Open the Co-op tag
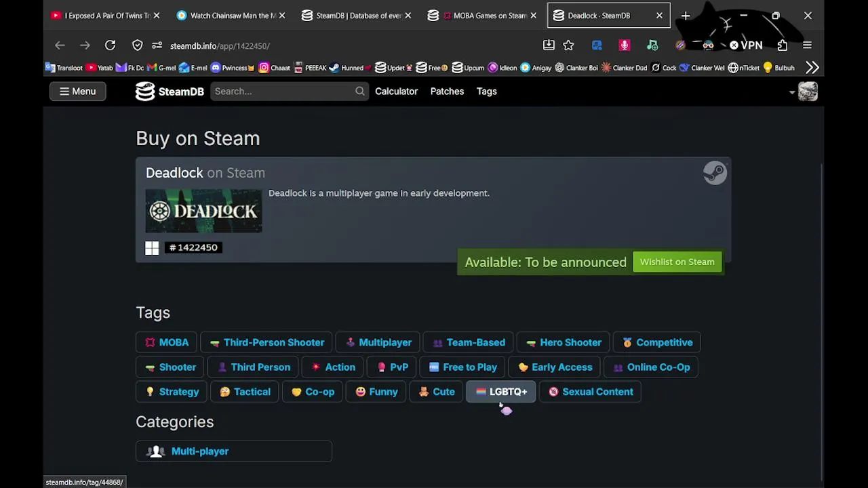868x488 pixels. pyautogui.click(x=313, y=392)
